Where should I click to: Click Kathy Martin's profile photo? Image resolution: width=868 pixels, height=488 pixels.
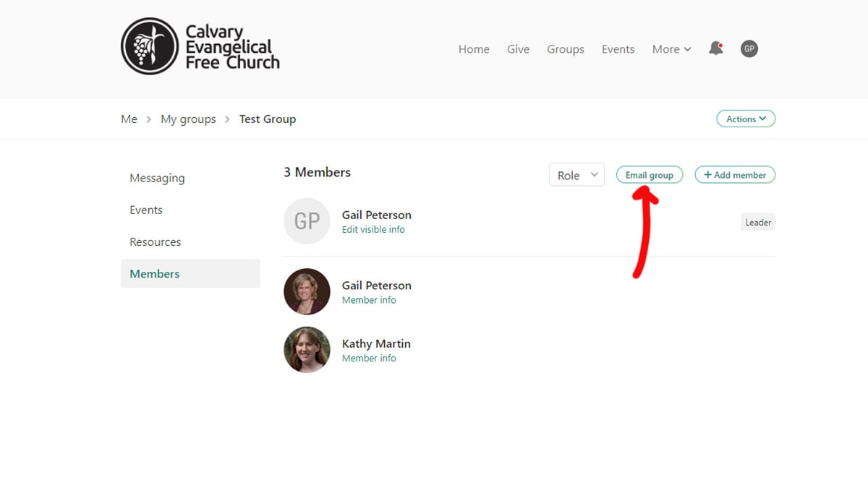(x=307, y=350)
